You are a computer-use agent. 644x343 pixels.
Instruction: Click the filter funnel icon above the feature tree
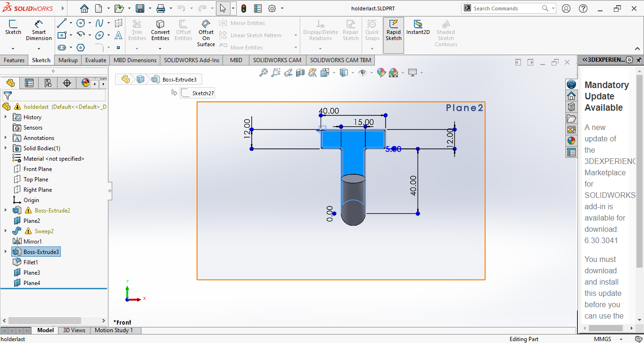click(x=8, y=95)
